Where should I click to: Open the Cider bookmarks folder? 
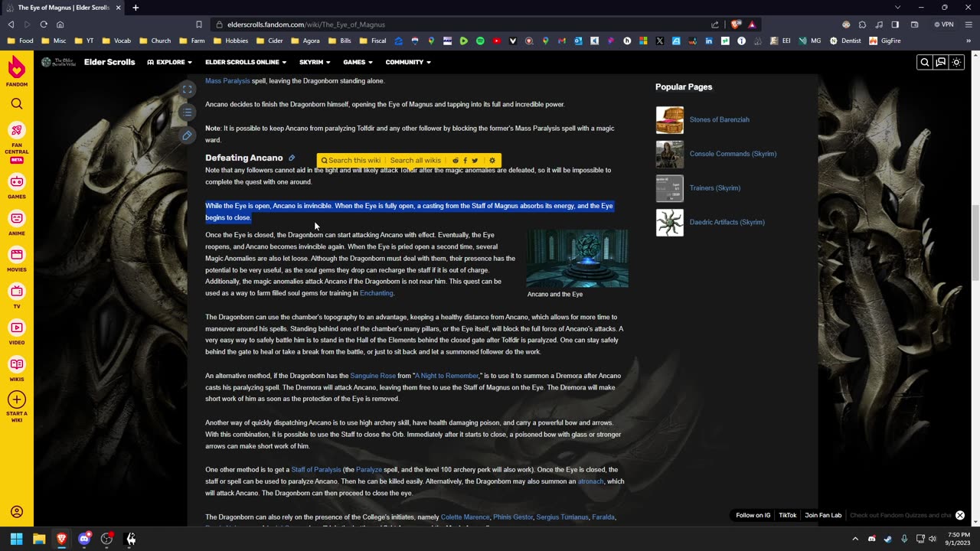click(270, 41)
